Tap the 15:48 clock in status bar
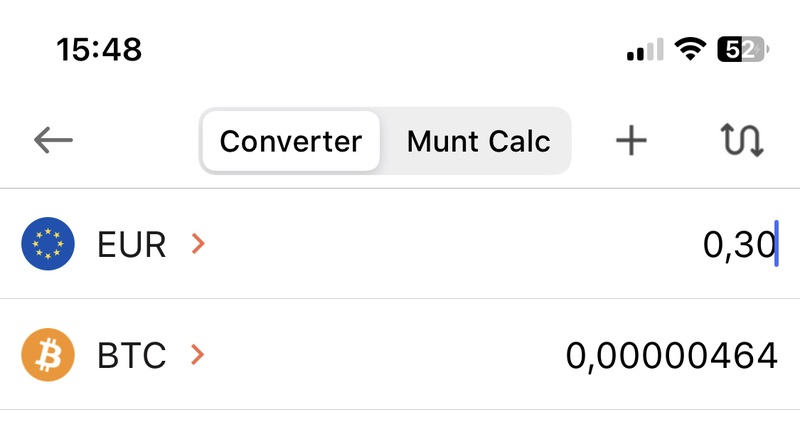 pos(99,48)
